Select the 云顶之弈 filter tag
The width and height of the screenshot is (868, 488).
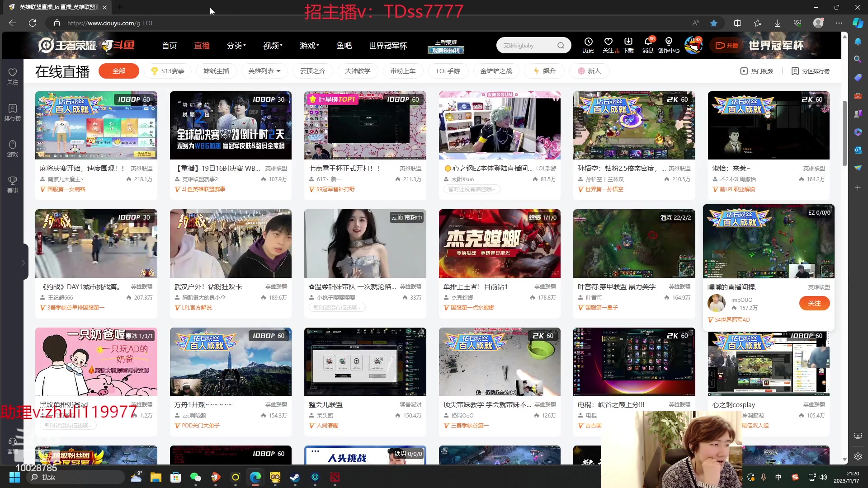[313, 71]
